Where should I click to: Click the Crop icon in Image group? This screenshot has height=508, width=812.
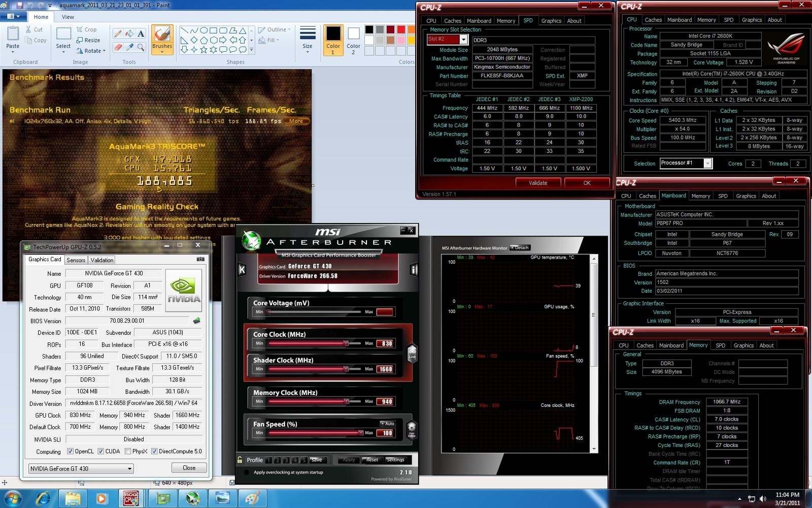pyautogui.click(x=80, y=29)
